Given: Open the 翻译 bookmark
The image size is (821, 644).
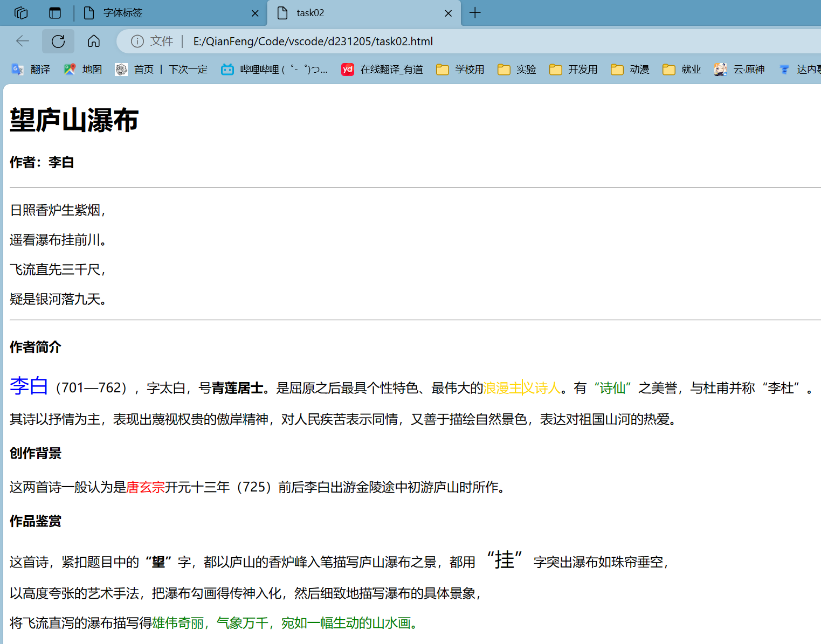Looking at the screenshot, I should [x=31, y=69].
